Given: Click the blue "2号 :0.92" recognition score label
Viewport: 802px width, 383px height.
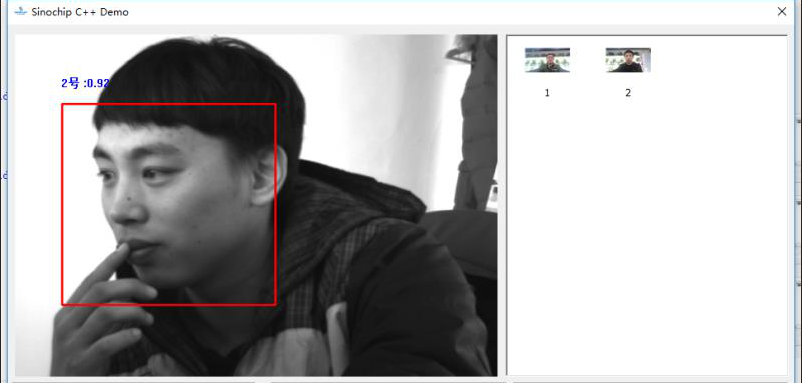Looking at the screenshot, I should (x=85, y=83).
